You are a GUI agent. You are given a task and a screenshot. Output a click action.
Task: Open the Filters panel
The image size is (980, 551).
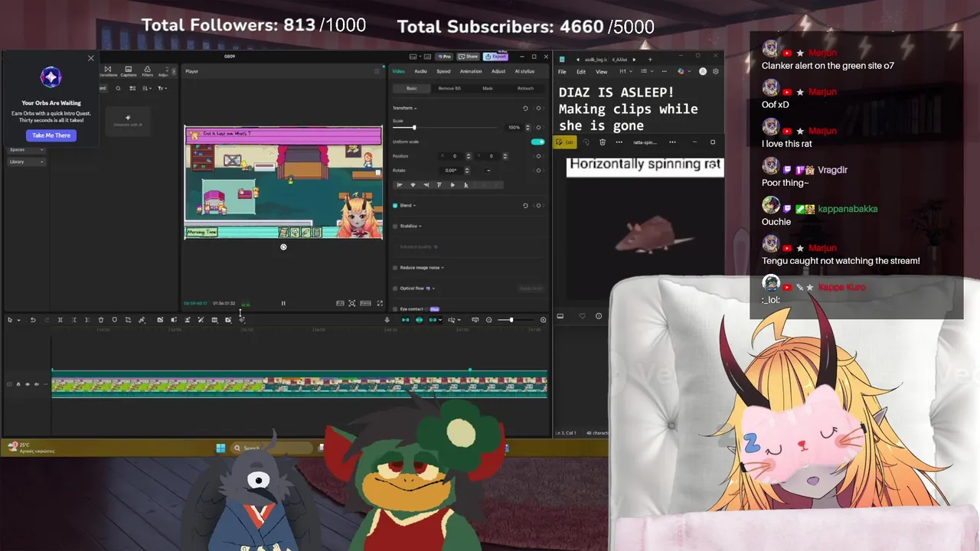click(x=147, y=71)
